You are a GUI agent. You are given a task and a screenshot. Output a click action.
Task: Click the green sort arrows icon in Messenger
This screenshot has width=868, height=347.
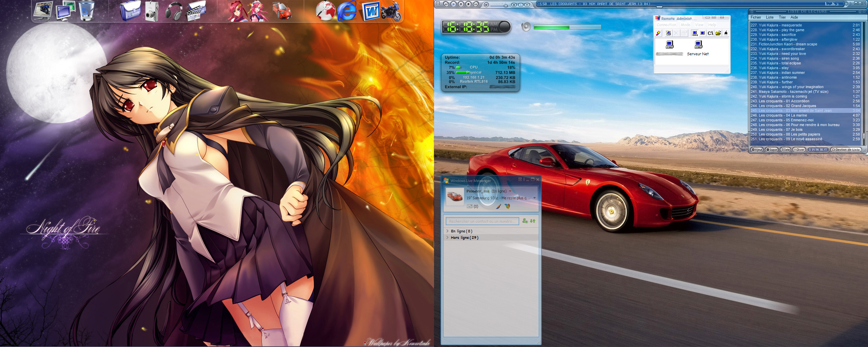[x=533, y=221]
